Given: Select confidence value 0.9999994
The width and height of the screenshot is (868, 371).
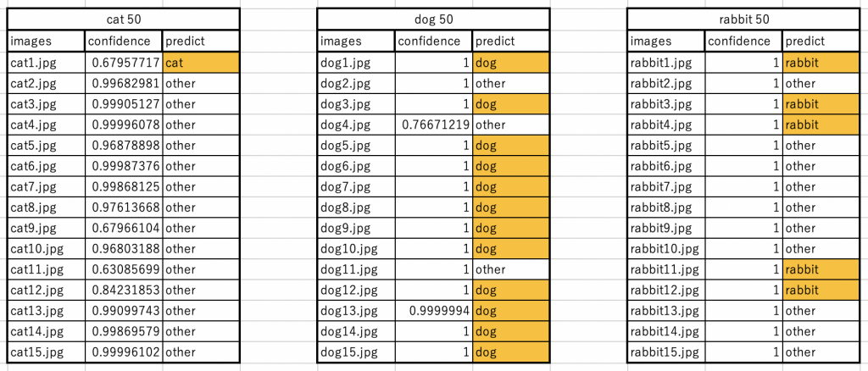Looking at the screenshot, I should 433,310.
